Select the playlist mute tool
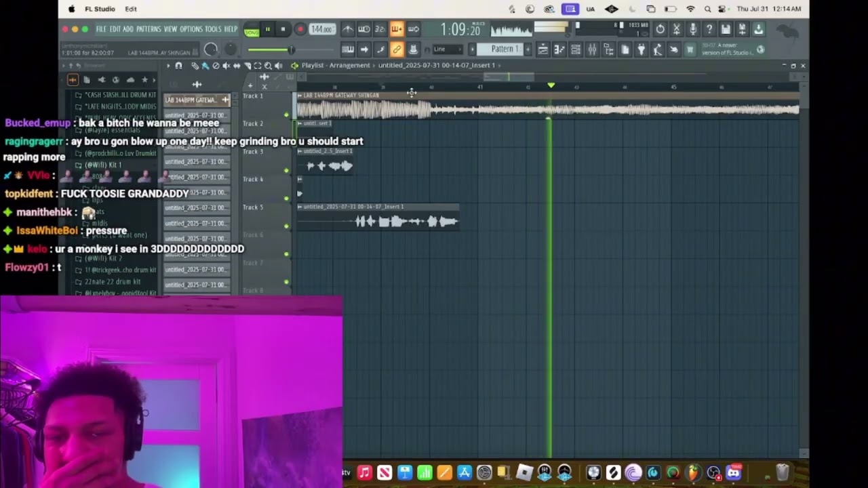The image size is (868, 488). coord(226,66)
